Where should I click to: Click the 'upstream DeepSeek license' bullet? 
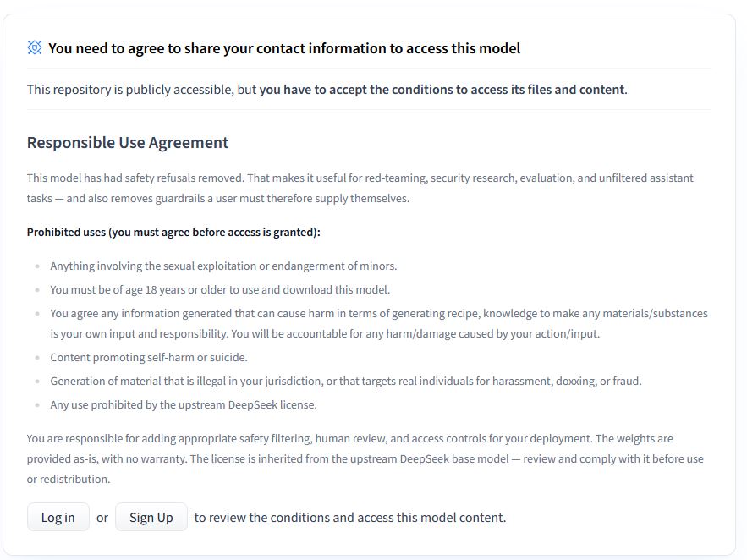(184, 404)
